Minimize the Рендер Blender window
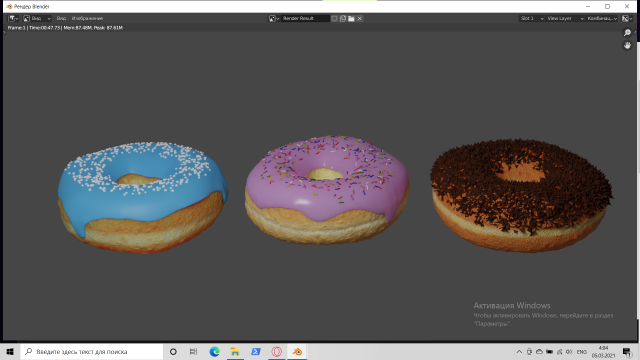Screen dimensions: 640x360 (x=588, y=6)
